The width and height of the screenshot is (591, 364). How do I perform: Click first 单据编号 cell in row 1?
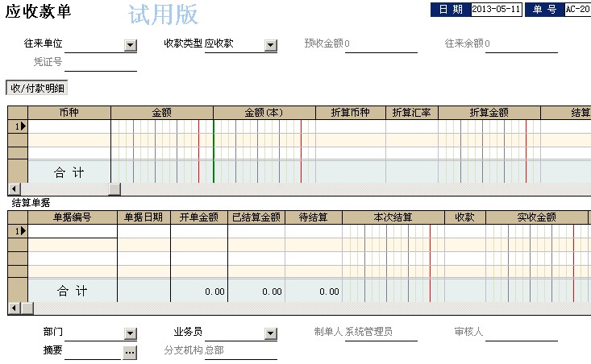(x=73, y=231)
